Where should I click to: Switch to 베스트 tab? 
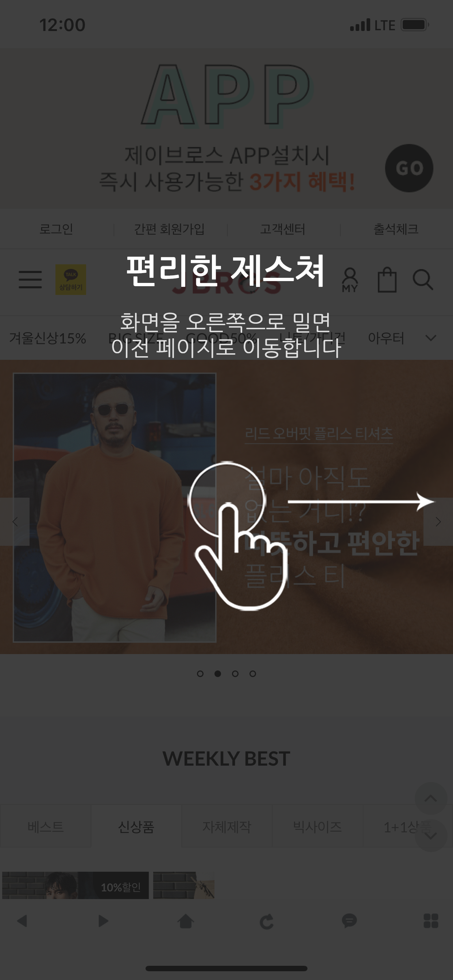coord(46,826)
